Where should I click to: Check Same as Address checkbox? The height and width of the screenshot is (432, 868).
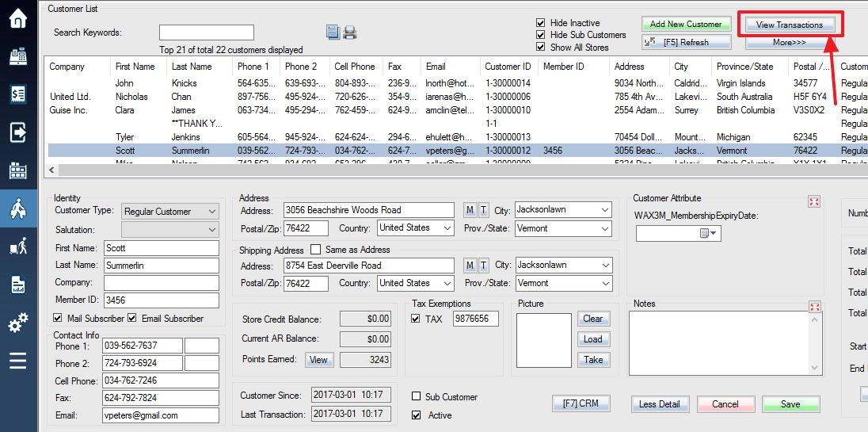pos(315,249)
